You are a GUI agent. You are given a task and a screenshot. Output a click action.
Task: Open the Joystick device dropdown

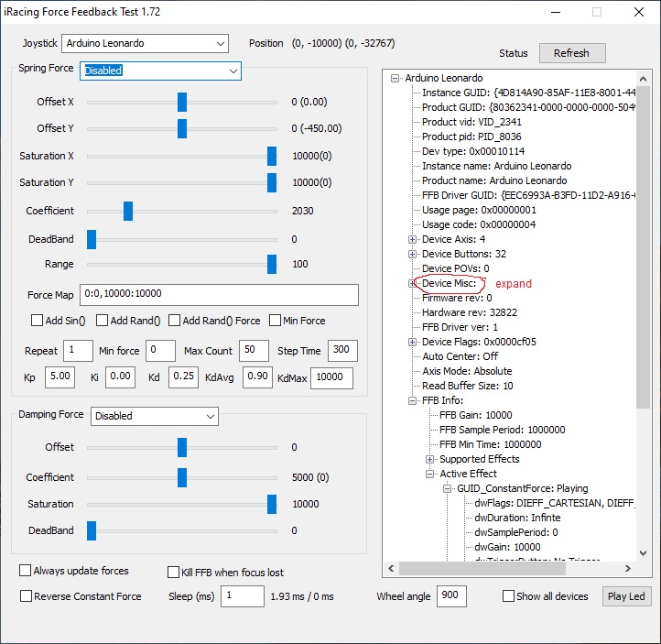click(145, 43)
